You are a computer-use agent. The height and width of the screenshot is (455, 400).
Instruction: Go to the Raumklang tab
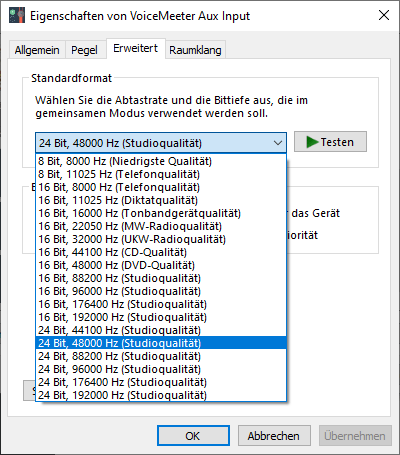(x=195, y=50)
